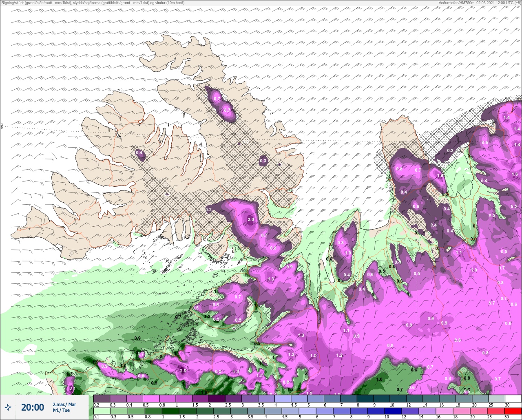The width and height of the screenshot is (522, 420).
Task: Click the '2.5' precipitation value on the map
Action: 183,371
